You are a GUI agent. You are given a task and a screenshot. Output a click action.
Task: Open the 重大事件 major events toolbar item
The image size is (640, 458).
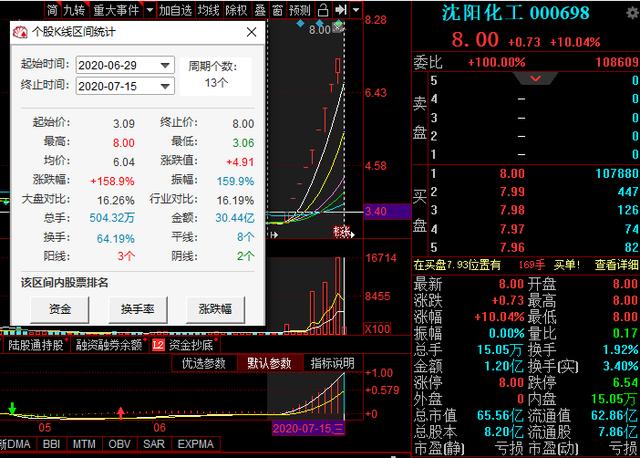[116, 10]
